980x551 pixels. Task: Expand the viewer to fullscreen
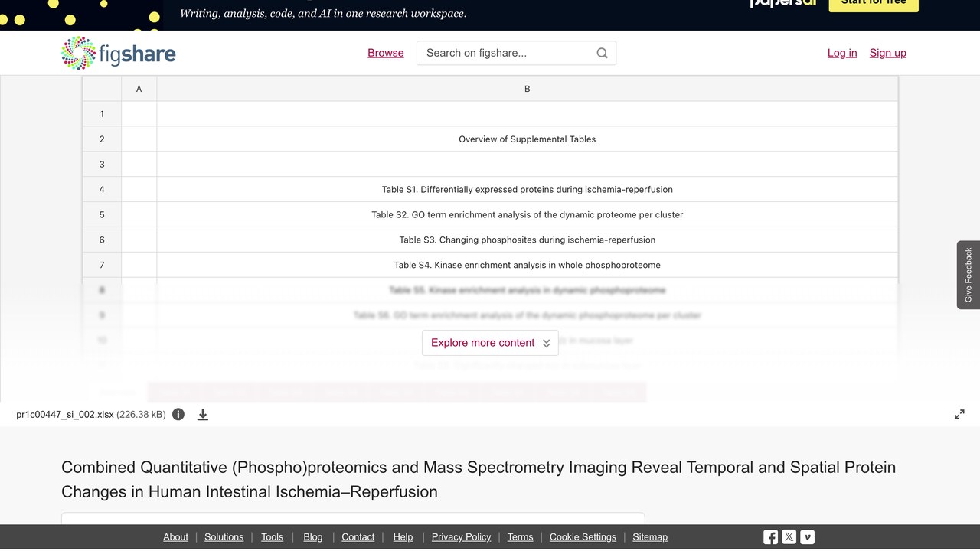pos(959,414)
